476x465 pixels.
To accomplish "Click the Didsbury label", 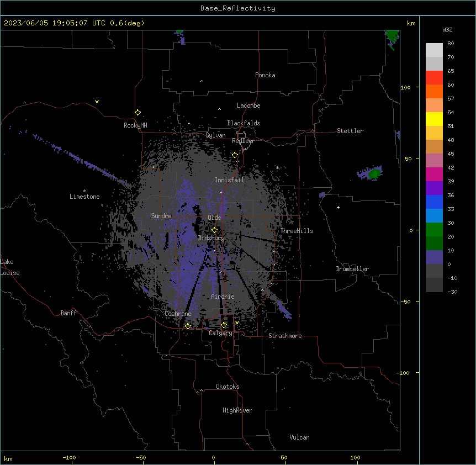I will pos(211,238).
